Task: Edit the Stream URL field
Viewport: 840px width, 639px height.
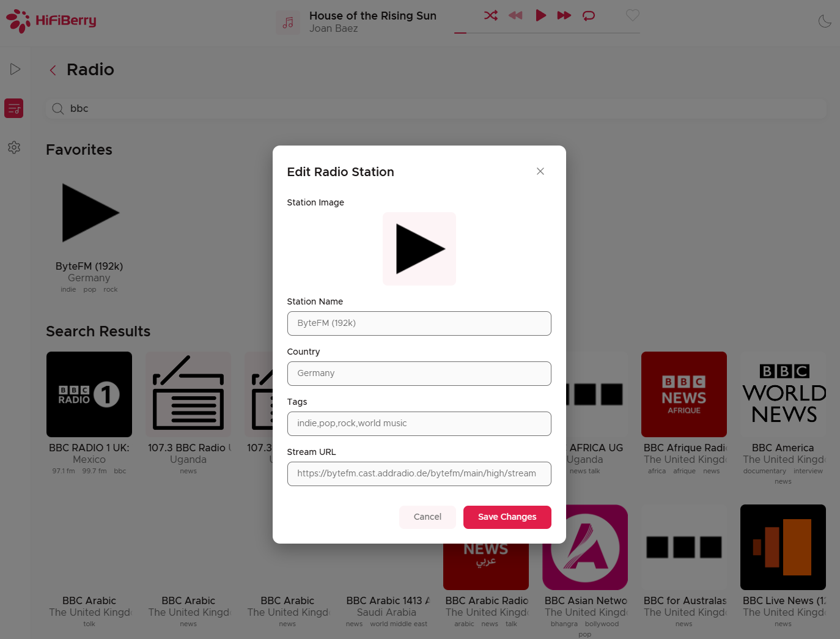Action: pos(419,474)
